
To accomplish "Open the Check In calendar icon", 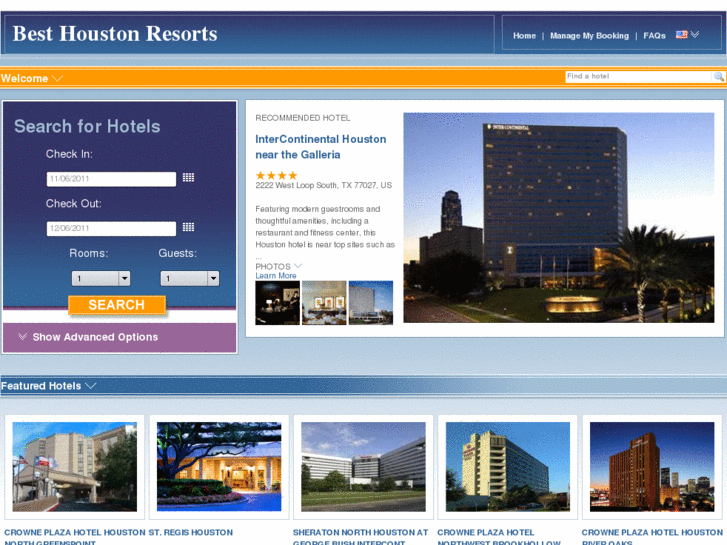I will pos(188,178).
